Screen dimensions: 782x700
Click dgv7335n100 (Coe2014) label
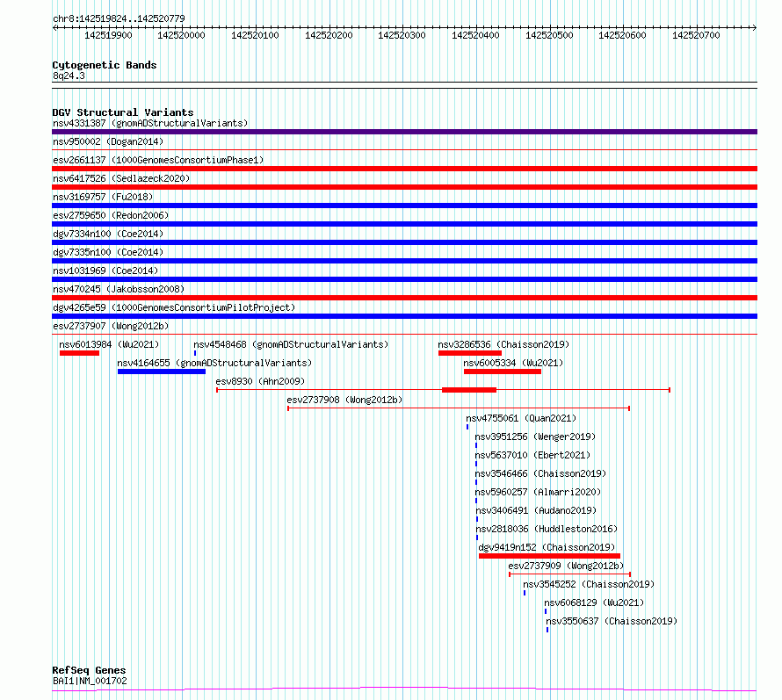click(108, 252)
